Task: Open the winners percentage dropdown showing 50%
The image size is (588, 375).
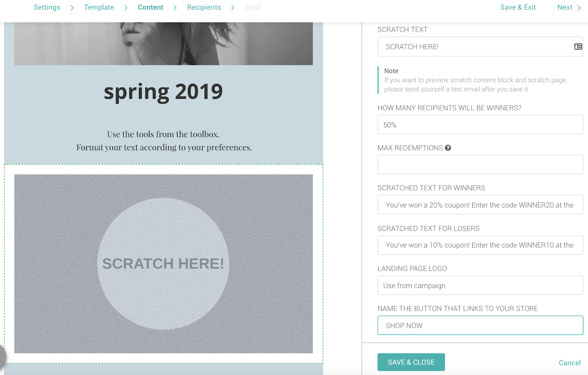Action: click(480, 125)
